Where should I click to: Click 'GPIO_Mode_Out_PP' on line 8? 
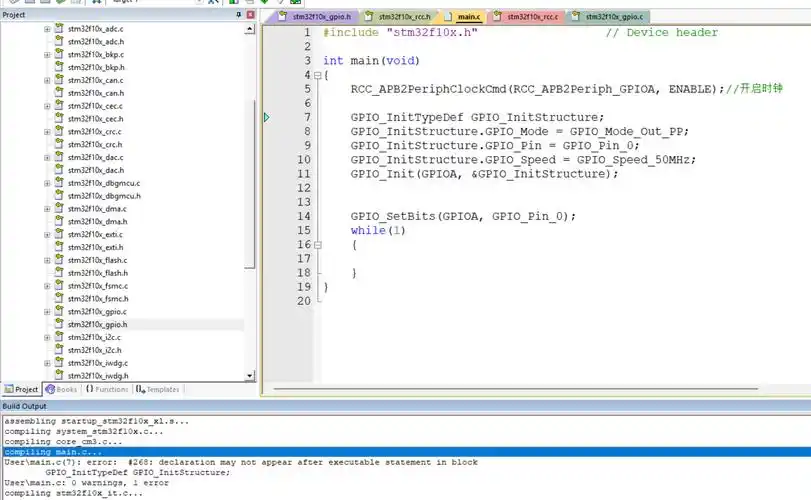click(626, 131)
